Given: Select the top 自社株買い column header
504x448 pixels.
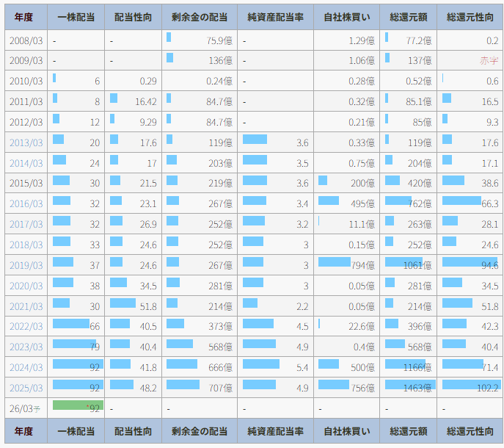Looking at the screenshot, I should (346, 18).
